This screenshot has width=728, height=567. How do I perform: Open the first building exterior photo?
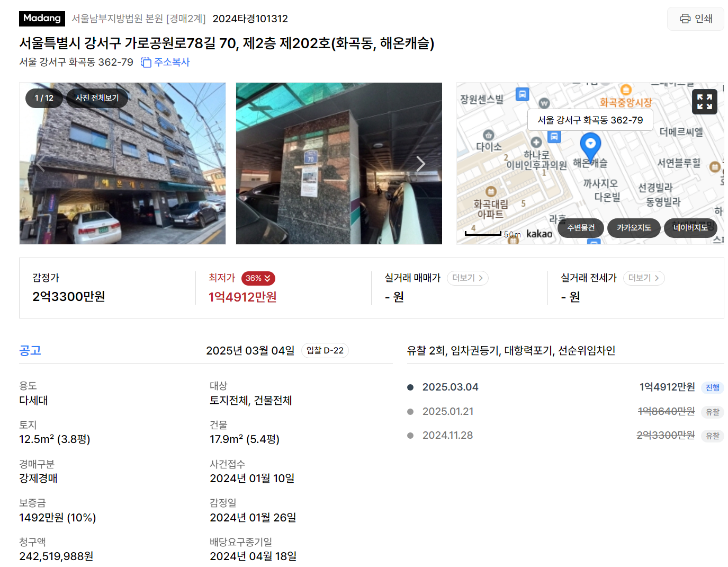click(122, 163)
